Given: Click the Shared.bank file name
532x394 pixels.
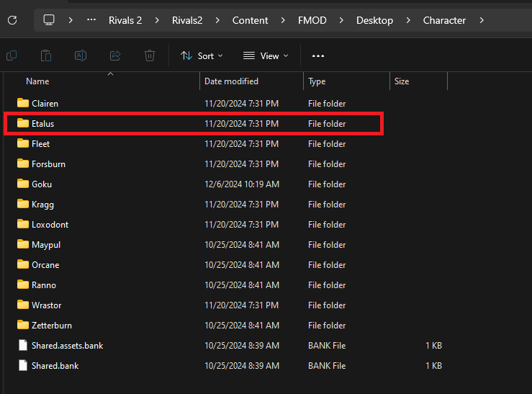Looking at the screenshot, I should click(55, 366).
